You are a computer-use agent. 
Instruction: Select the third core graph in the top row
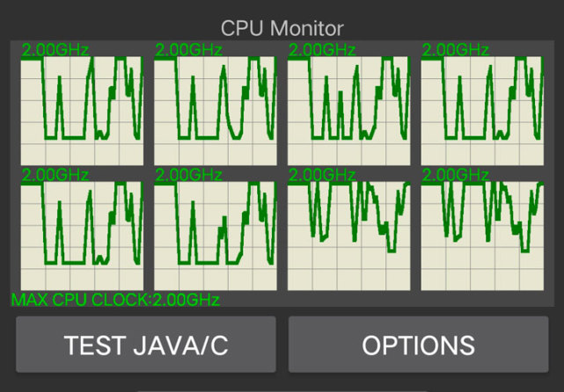coord(349,109)
